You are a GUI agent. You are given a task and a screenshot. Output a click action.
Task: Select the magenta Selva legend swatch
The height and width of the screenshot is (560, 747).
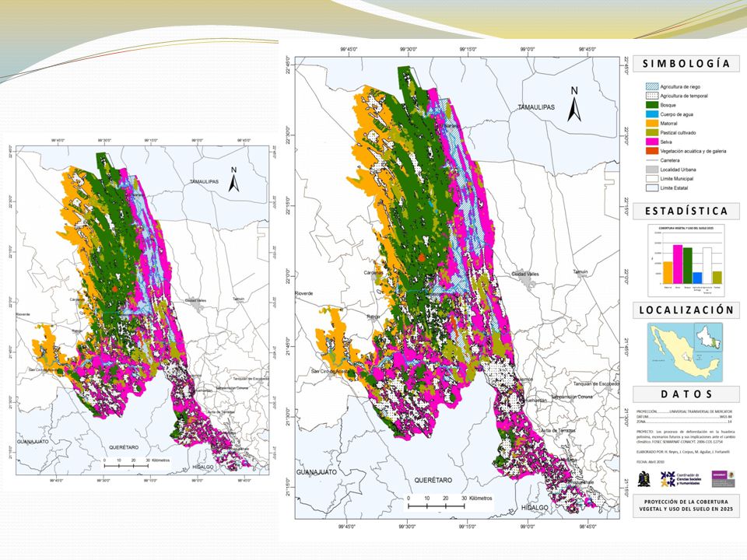[x=652, y=142]
